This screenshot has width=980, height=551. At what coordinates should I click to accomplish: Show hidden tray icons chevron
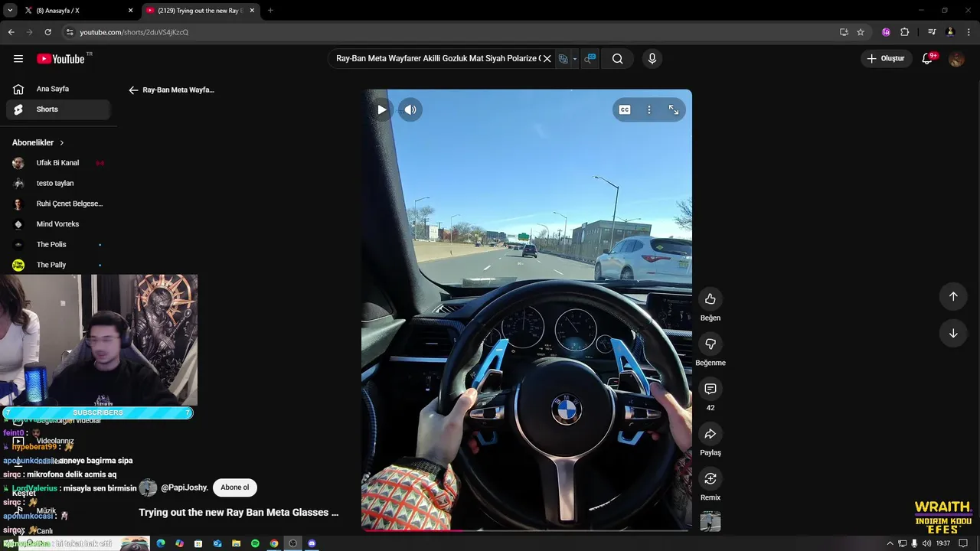pos(890,543)
